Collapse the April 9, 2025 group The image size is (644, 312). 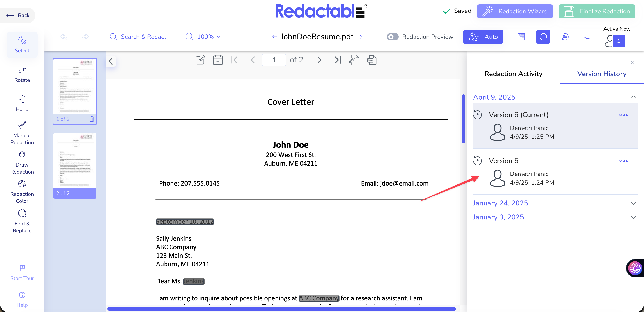pos(633,97)
